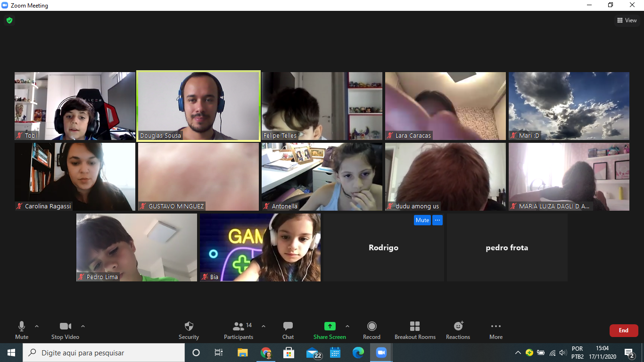Mute the microphone in Zoom toolbar
Screen dimensions: 644x362
point(22,330)
